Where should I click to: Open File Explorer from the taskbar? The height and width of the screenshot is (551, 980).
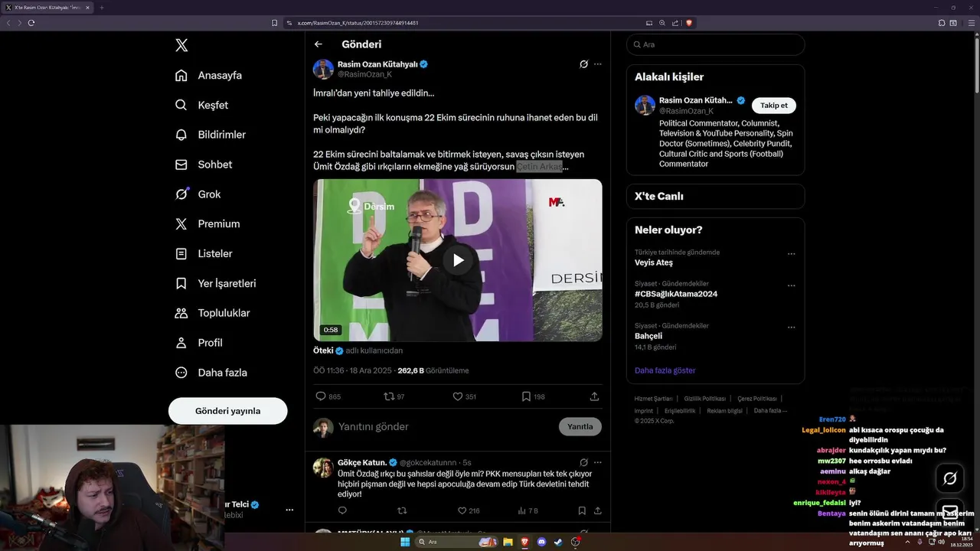coord(508,542)
